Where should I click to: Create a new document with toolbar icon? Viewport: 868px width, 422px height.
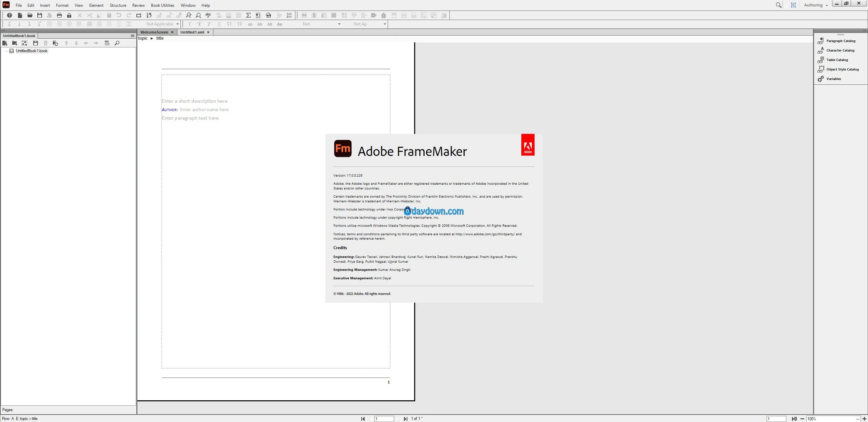click(20, 15)
